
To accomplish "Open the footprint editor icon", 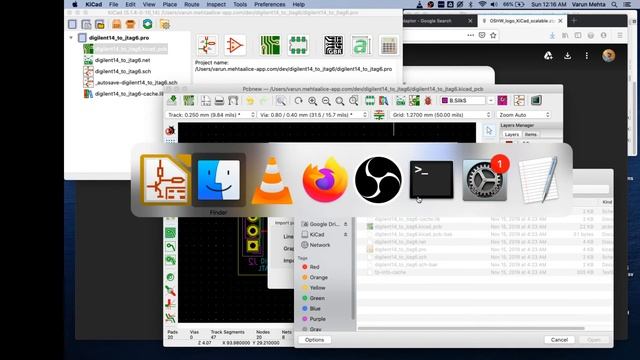I will (x=298, y=45).
